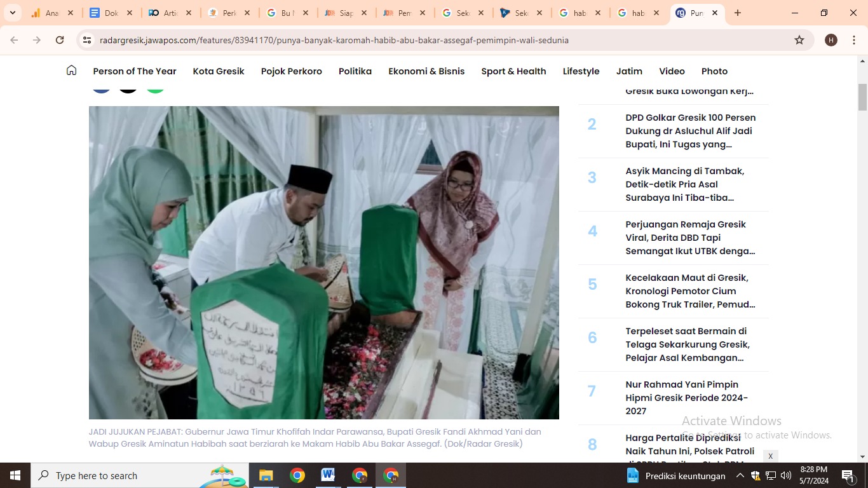The width and height of the screenshot is (868, 488).
Task: Open the site's home page via home icon
Action: point(71,71)
